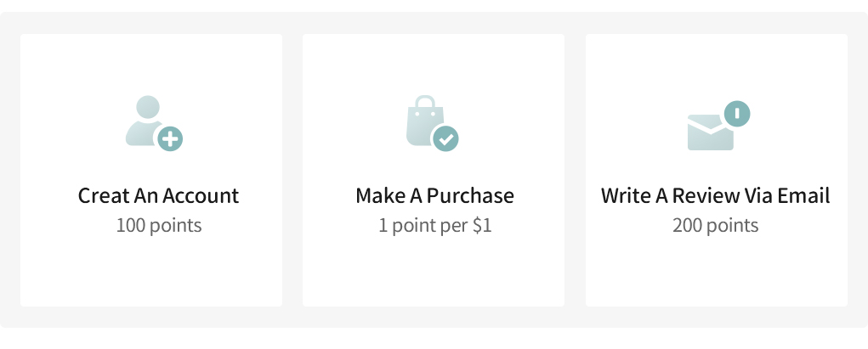The height and width of the screenshot is (349, 868).
Task: Click gray gap between Account and Purchase cards
Action: pyautogui.click(x=292, y=170)
